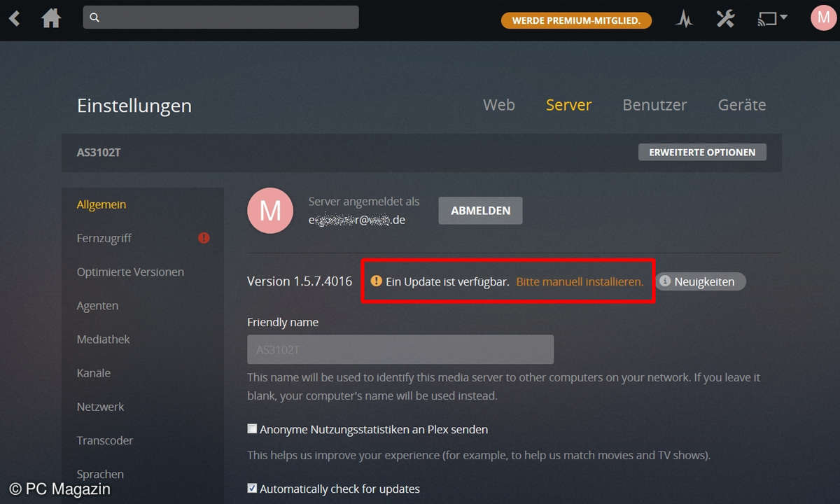Click the AS3102T server name header

pos(99,152)
